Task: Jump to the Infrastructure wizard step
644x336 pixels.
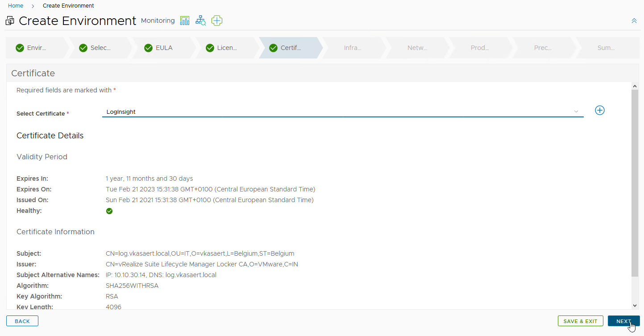Action: tap(353, 48)
